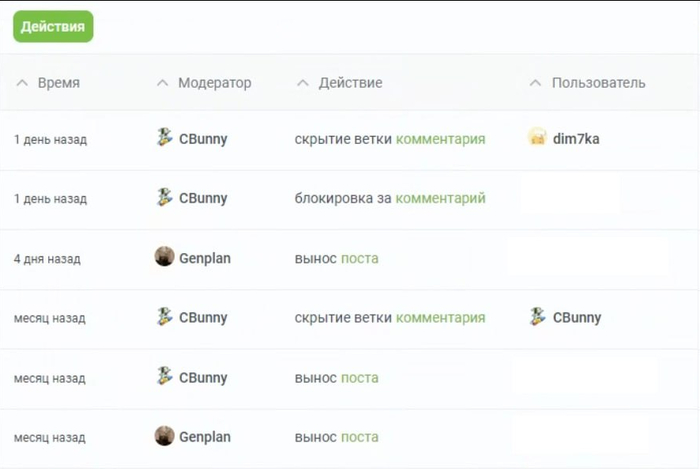
Task: Sort by Модератор column chevron
Action: tap(163, 83)
